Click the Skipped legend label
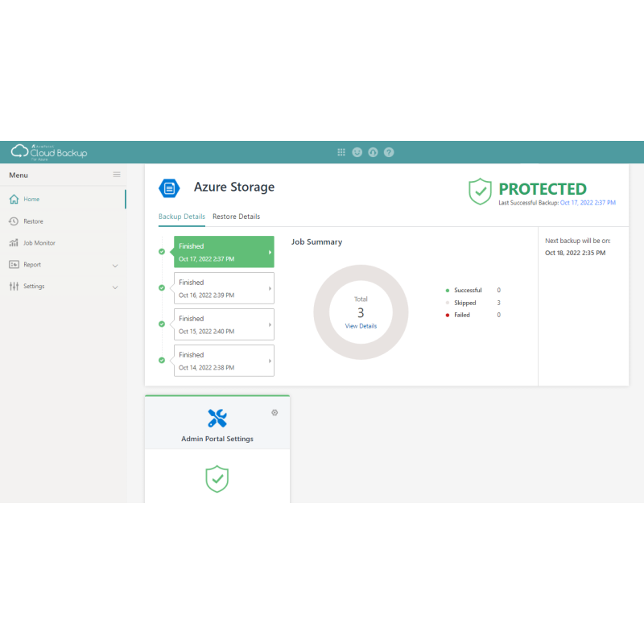Viewport: 644px width, 644px height. pyautogui.click(x=465, y=303)
